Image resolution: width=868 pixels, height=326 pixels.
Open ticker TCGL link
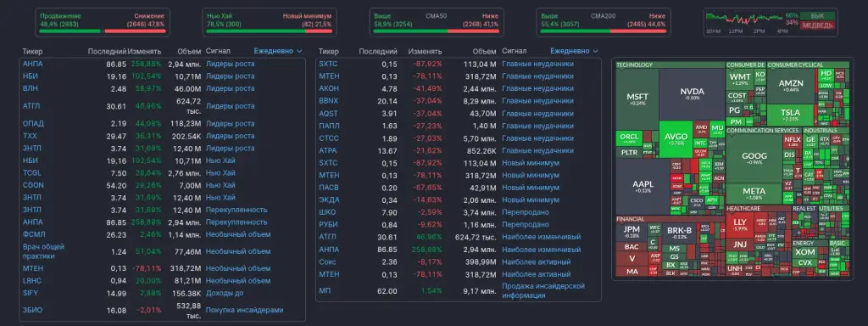coord(32,173)
